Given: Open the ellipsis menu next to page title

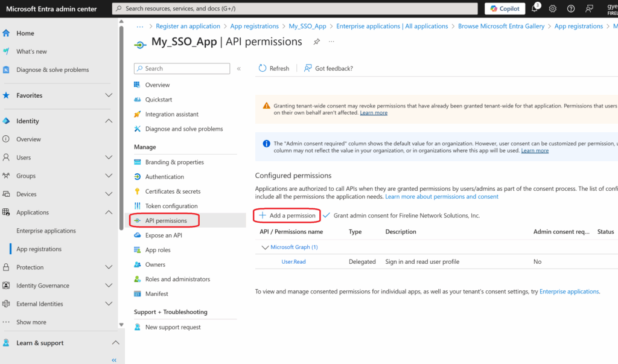Looking at the screenshot, I should point(331,42).
